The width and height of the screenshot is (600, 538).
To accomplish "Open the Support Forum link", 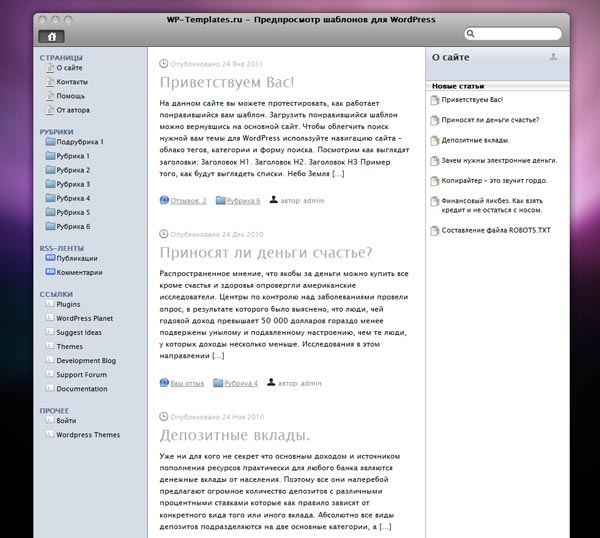I will tap(81, 375).
